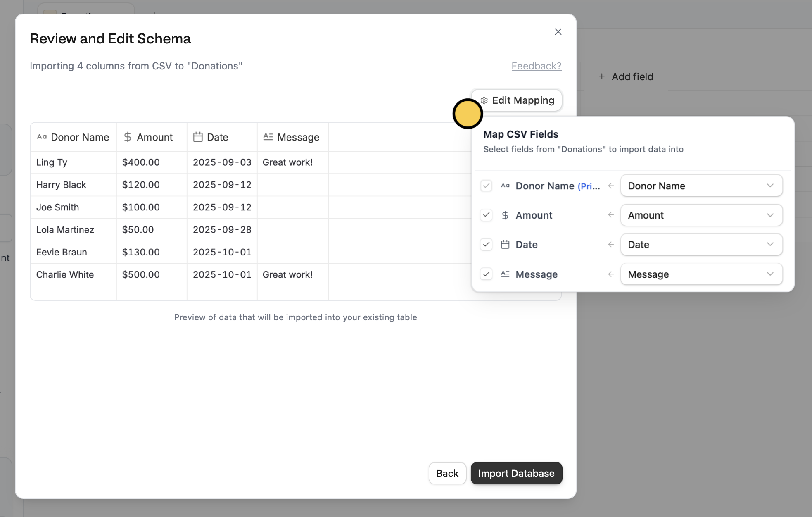Click the text icon in Message column header
The image size is (812, 517).
coord(268,137)
